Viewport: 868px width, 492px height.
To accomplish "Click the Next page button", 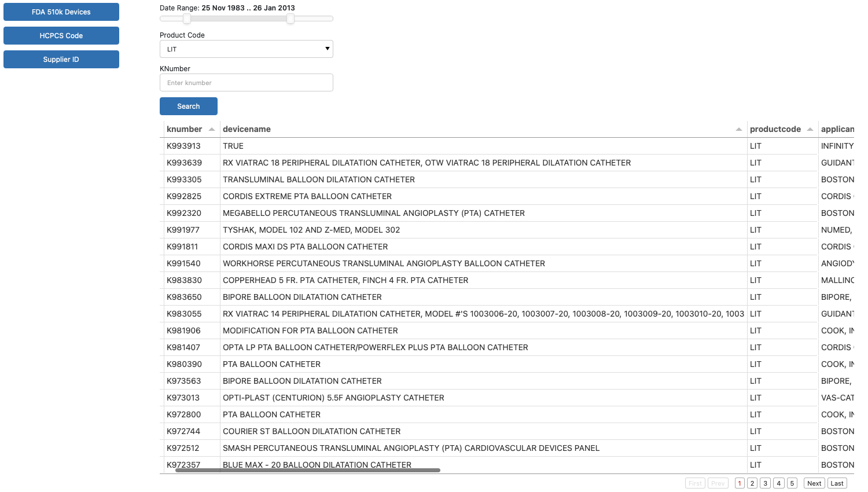I will click(x=814, y=483).
